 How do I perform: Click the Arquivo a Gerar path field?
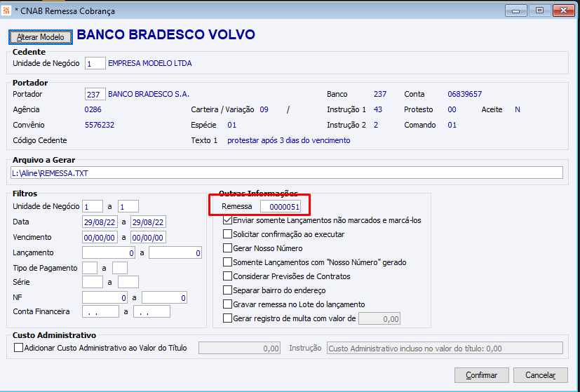[x=287, y=173]
